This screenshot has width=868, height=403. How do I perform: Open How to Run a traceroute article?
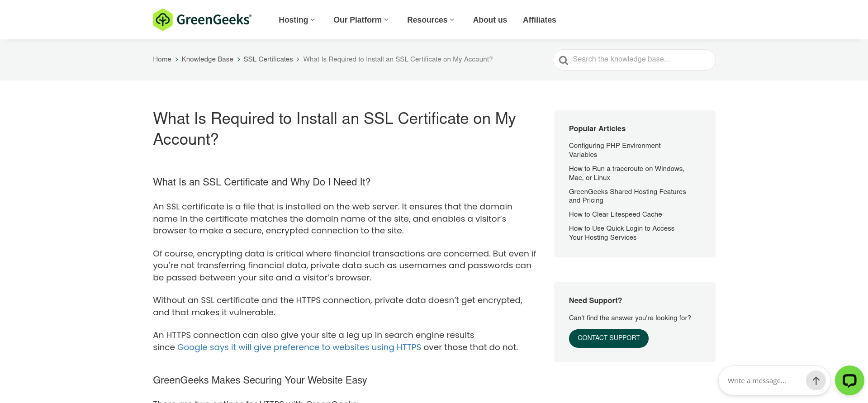pyautogui.click(x=626, y=173)
